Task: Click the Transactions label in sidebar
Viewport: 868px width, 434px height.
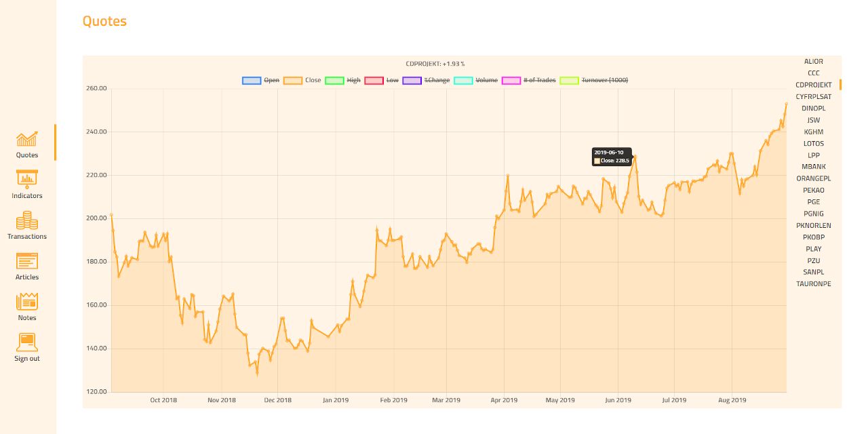Action: (27, 237)
